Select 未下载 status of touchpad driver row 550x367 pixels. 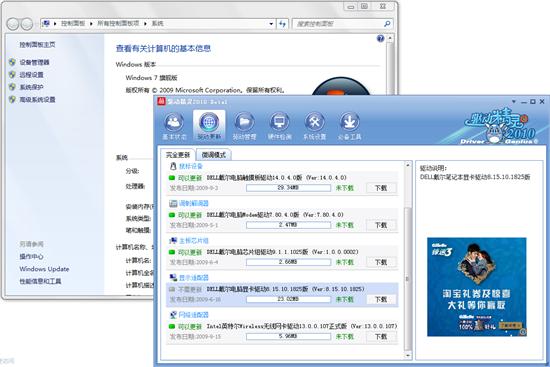point(344,188)
